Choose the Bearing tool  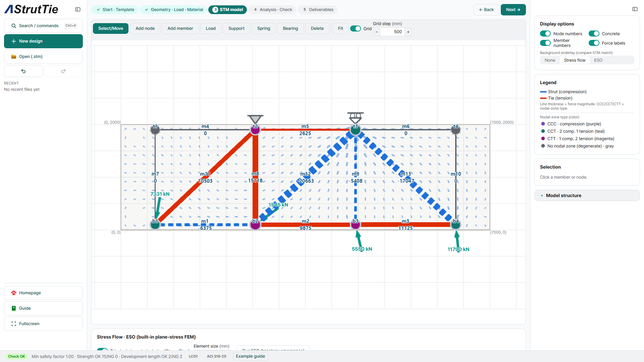click(290, 28)
